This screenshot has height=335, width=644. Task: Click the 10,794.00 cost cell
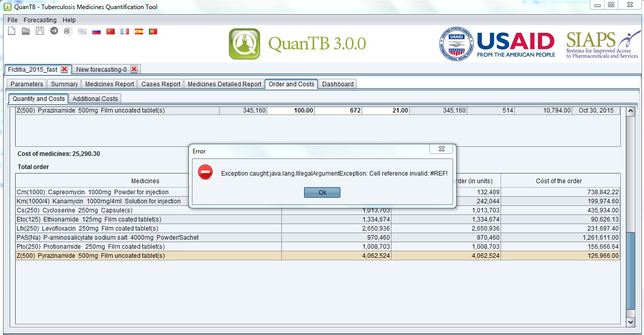click(x=543, y=110)
